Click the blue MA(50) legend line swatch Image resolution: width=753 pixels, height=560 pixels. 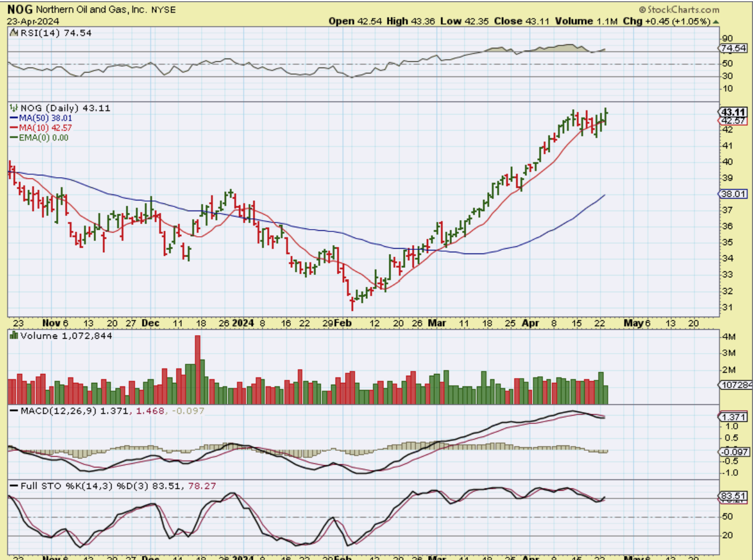coord(13,118)
